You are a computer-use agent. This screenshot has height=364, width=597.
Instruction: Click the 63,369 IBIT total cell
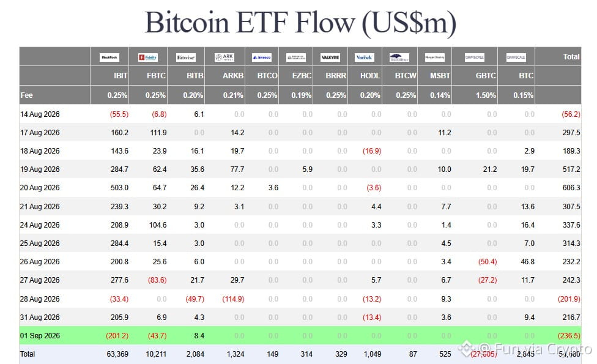(x=117, y=354)
